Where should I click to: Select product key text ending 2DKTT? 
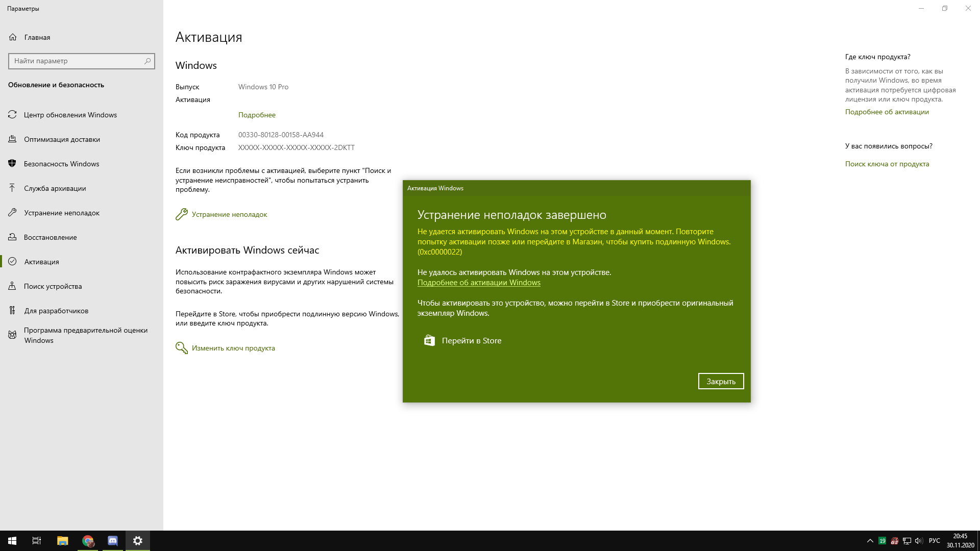click(296, 147)
